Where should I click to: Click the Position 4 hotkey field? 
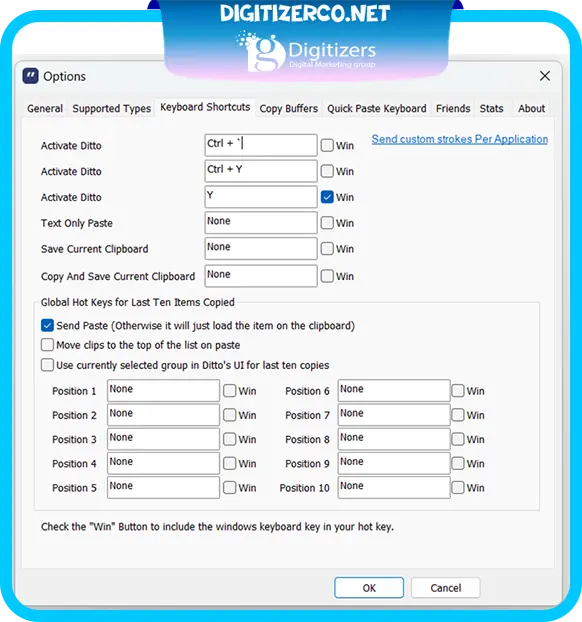[x=163, y=463]
